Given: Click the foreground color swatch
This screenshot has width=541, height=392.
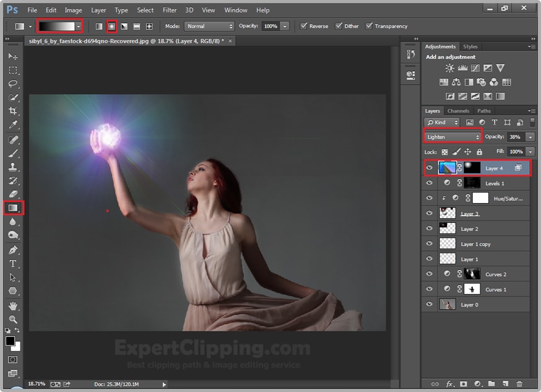Looking at the screenshot, I should point(10,341).
